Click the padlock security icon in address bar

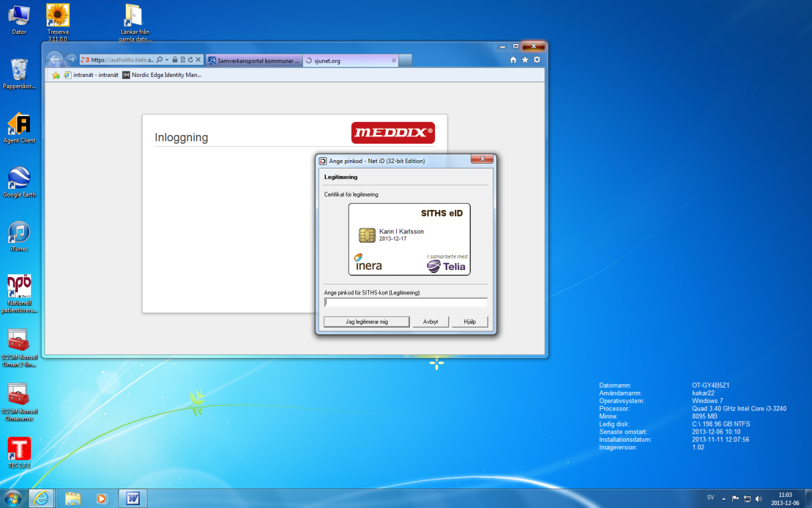(x=175, y=60)
